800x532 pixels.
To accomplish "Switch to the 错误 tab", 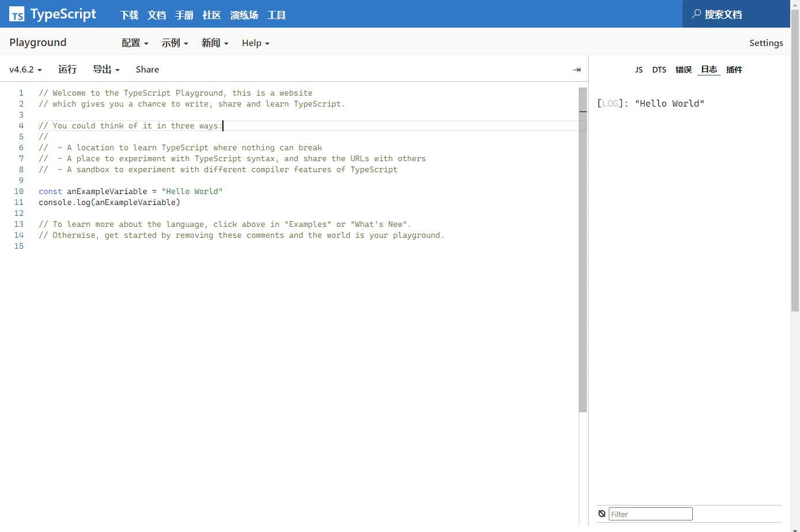I will pos(684,70).
